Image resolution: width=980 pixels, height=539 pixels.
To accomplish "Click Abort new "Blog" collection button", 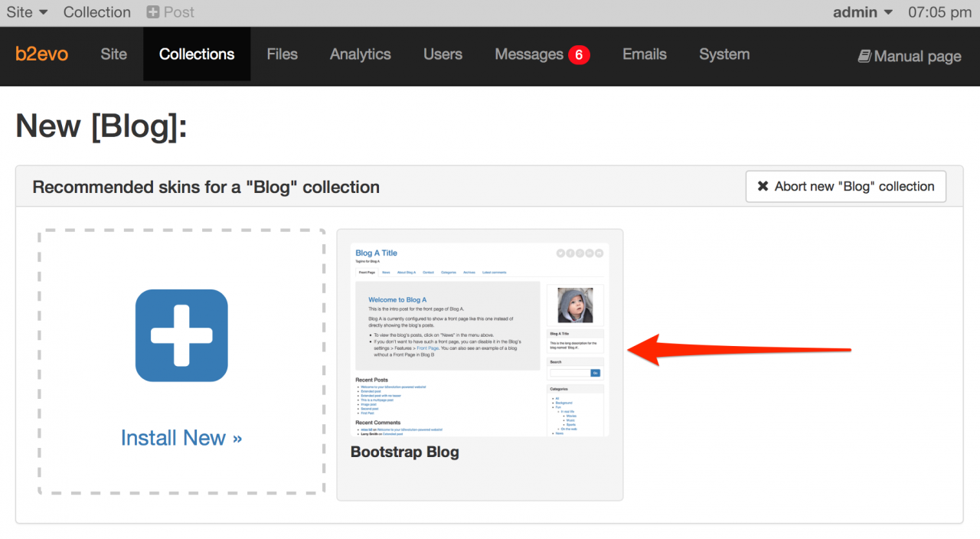I will click(846, 187).
